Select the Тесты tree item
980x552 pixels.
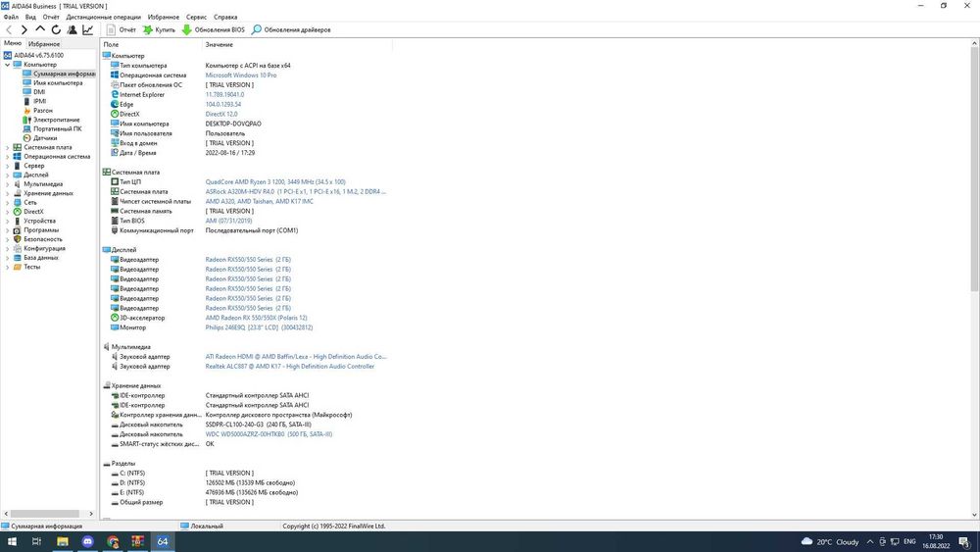31,267
